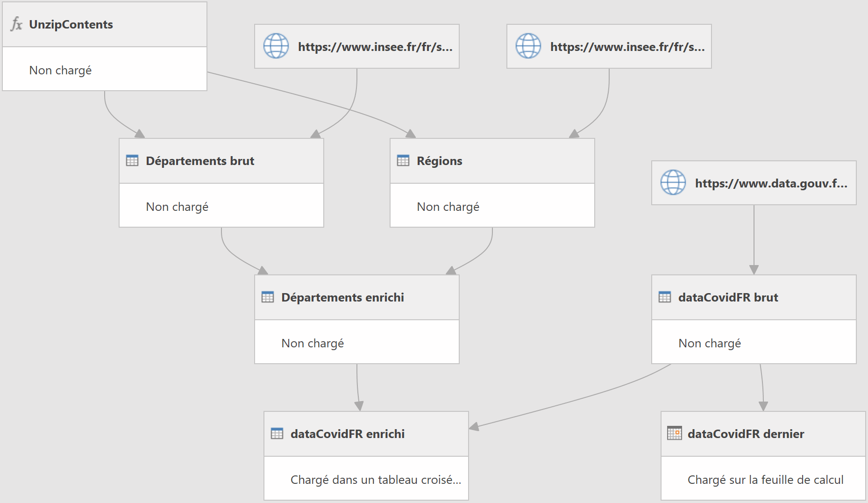The image size is (868, 503).
Task: Click globe icon of insee source feeding Départements brut
Action: (276, 46)
